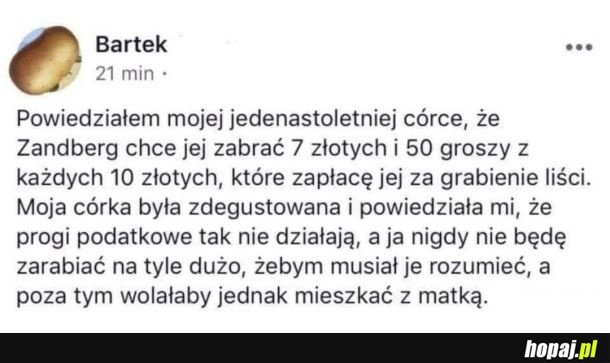Open the three-dot post options menu
Viewport: 610px width, 363px height.
click(579, 47)
